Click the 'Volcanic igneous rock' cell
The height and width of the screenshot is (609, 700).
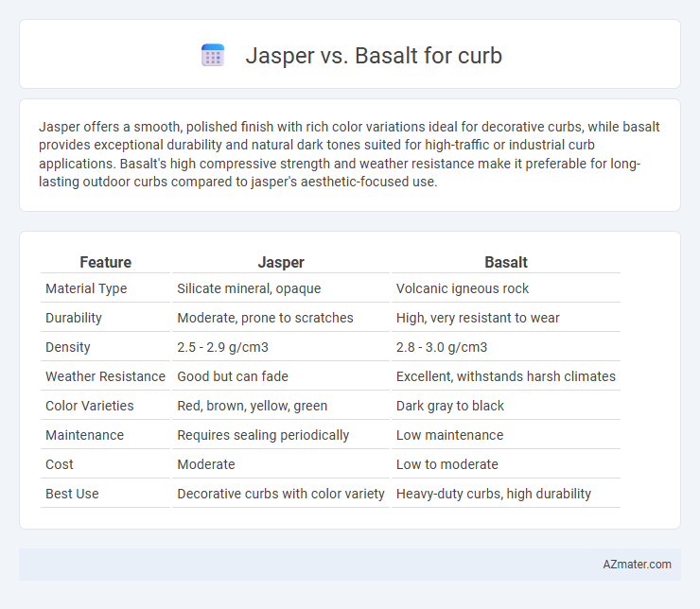pos(462,288)
